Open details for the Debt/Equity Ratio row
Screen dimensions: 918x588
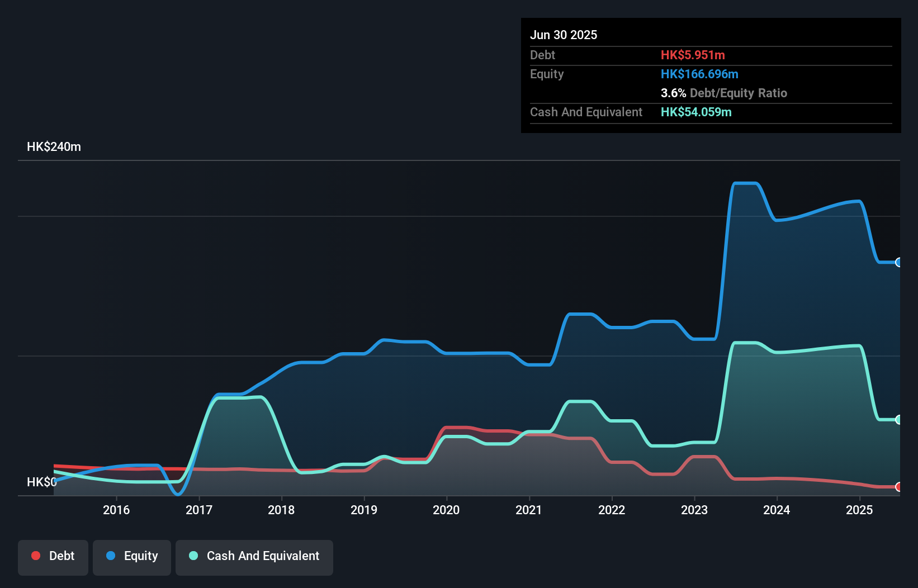(724, 93)
